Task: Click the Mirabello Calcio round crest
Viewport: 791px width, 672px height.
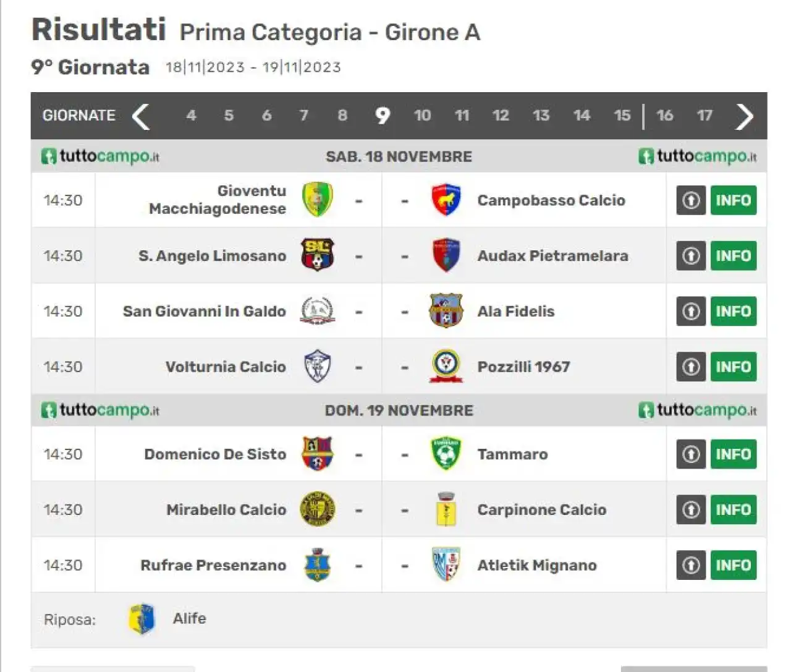Action: 318,509
